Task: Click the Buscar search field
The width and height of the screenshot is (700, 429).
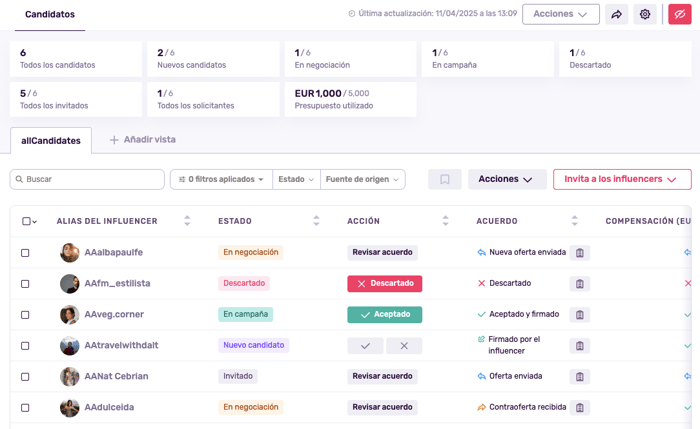Action: click(87, 179)
